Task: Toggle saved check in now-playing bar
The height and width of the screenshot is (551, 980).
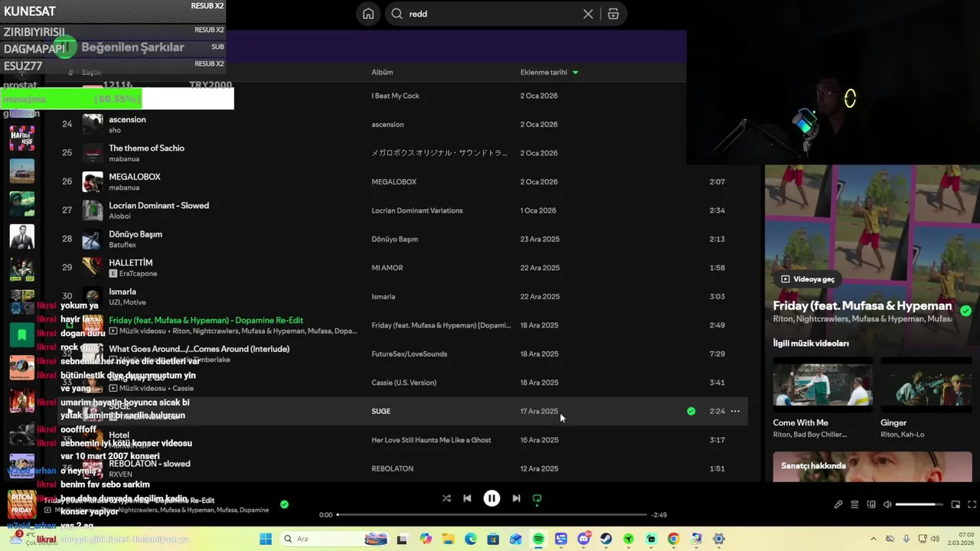Action: 284,504
